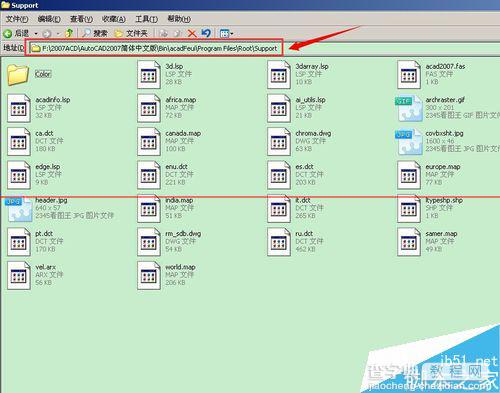500x393 pixels.
Task: Select the pt.dct file icon
Action: (x=19, y=242)
